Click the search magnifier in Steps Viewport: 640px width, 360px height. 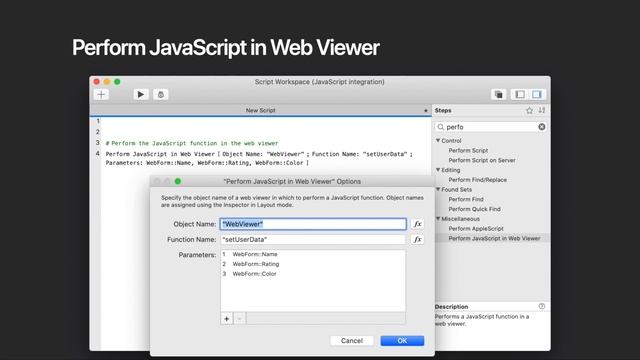(441, 127)
